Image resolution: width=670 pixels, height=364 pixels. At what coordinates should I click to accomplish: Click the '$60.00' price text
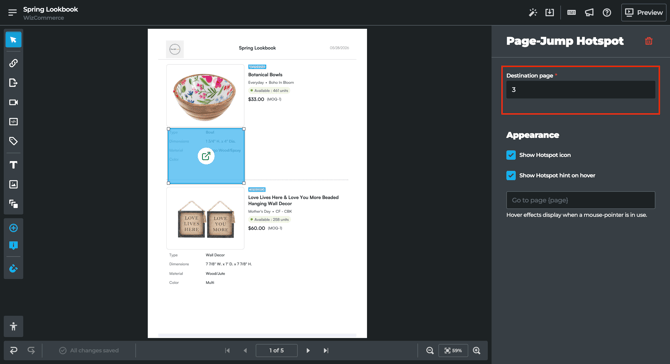[x=256, y=228]
